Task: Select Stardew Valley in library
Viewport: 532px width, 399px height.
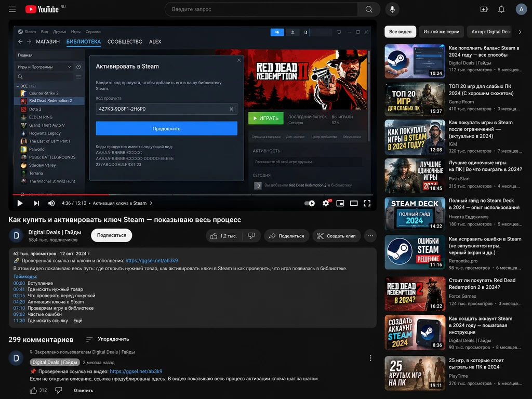Action: [x=42, y=165]
